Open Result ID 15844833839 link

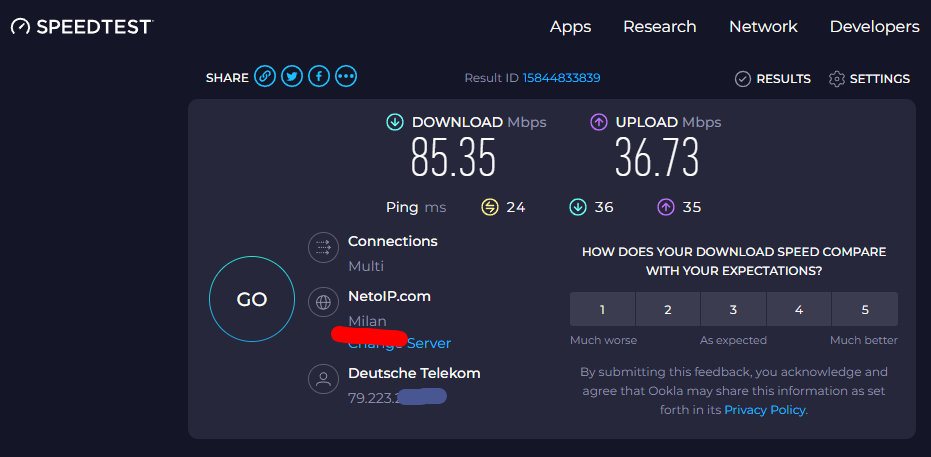[x=561, y=78]
